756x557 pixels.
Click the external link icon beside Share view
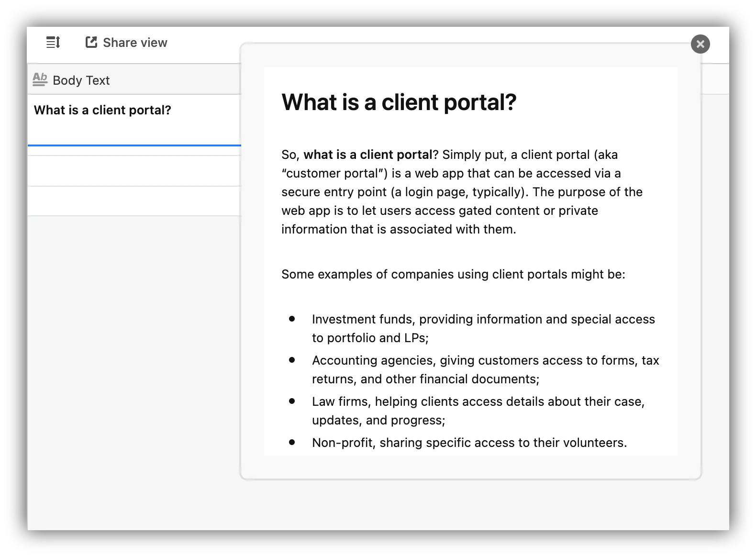pos(91,42)
